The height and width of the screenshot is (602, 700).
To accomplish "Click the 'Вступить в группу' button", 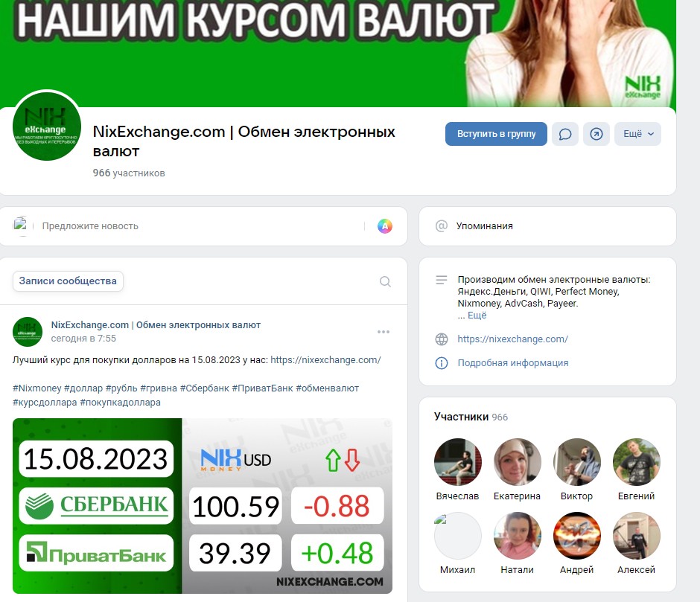I will [x=496, y=134].
